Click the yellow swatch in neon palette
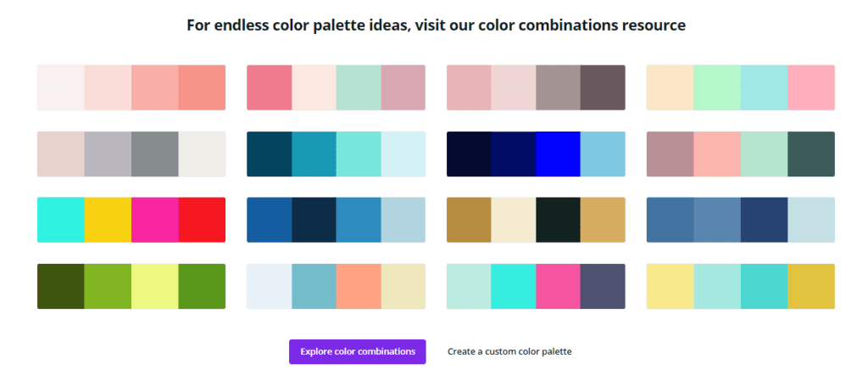 pyautogui.click(x=108, y=220)
